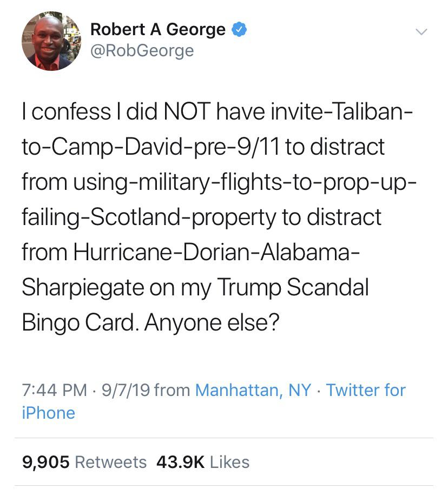Click the "Anyone else?" tweet text
The width and height of the screenshot is (448, 495).
pos(212,322)
